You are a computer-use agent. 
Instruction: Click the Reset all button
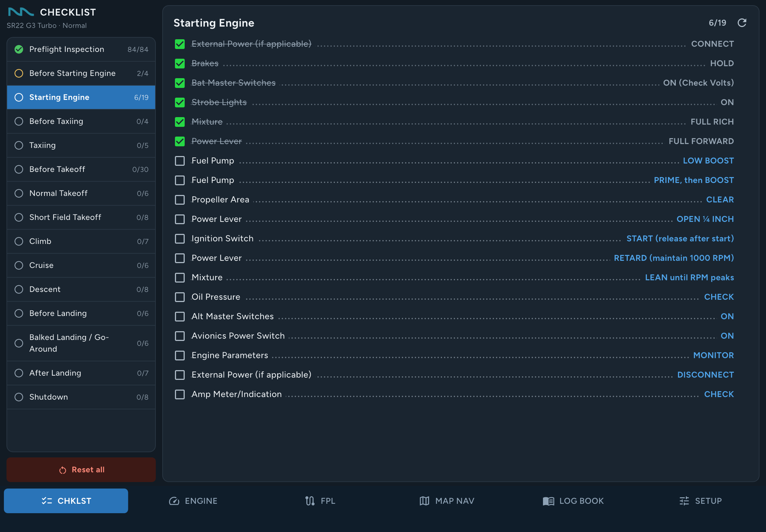(81, 470)
